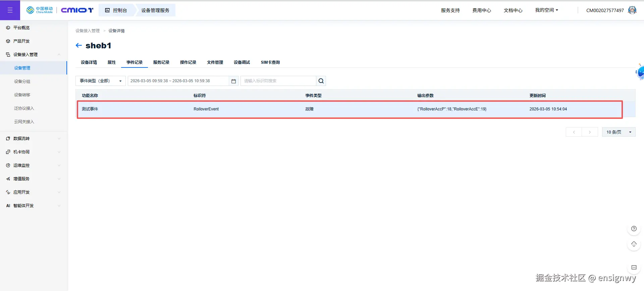This screenshot has width=644, height=291.
Task: Open the 控制台 console button
Action: click(116, 10)
